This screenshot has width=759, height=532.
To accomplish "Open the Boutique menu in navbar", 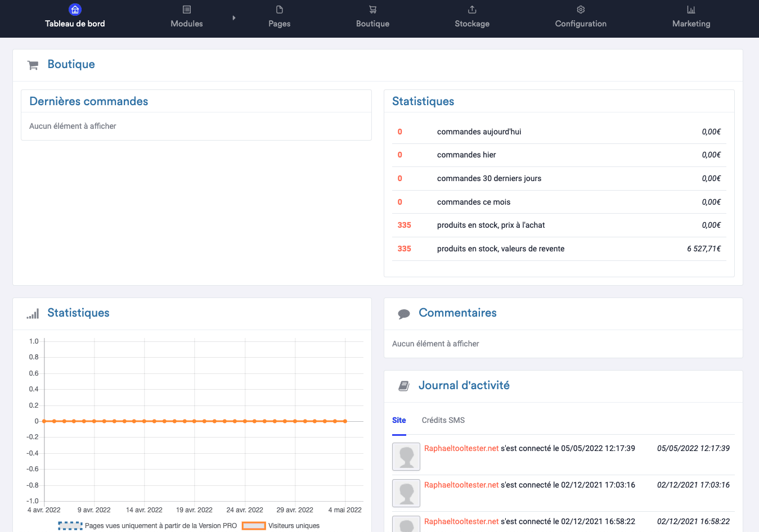I will pos(372,24).
